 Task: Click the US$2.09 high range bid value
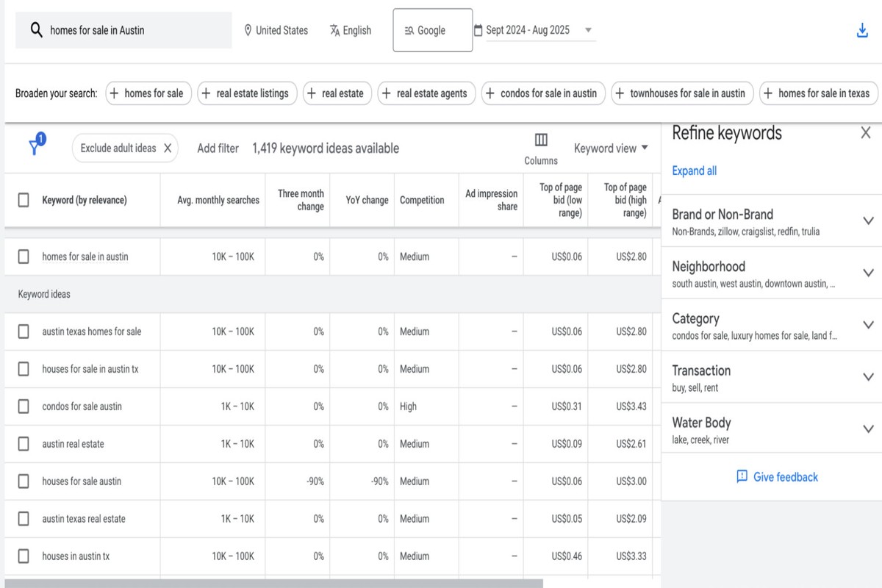(x=631, y=519)
